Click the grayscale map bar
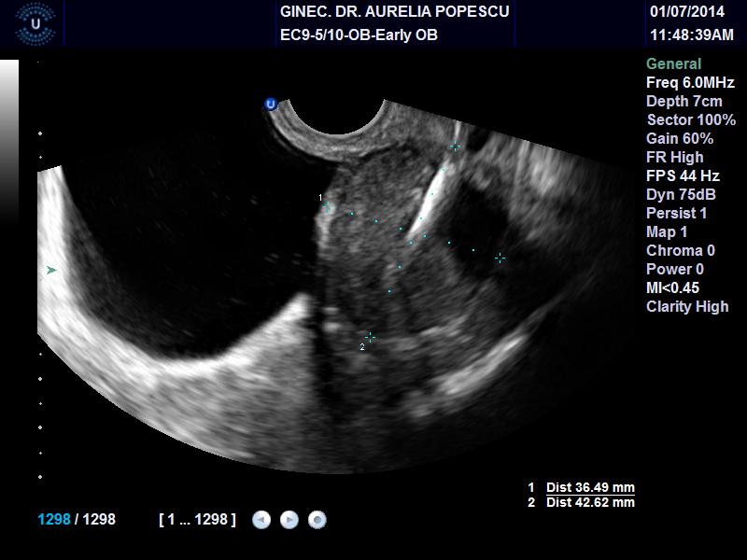 pyautogui.click(x=9, y=141)
